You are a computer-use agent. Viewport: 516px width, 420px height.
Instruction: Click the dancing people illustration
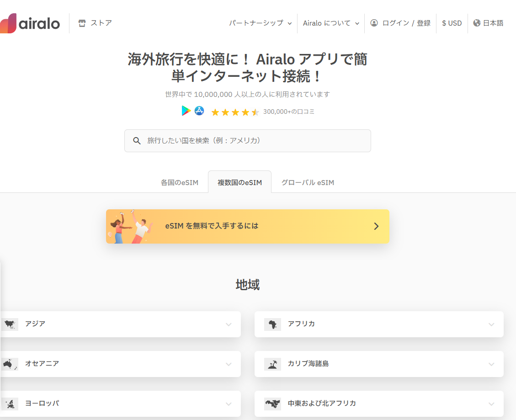pos(131,227)
